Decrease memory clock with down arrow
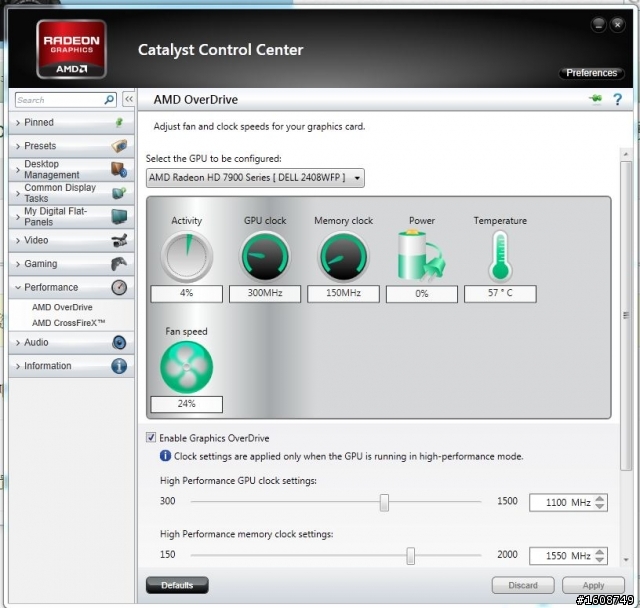The height and width of the screenshot is (608, 640). [600, 559]
